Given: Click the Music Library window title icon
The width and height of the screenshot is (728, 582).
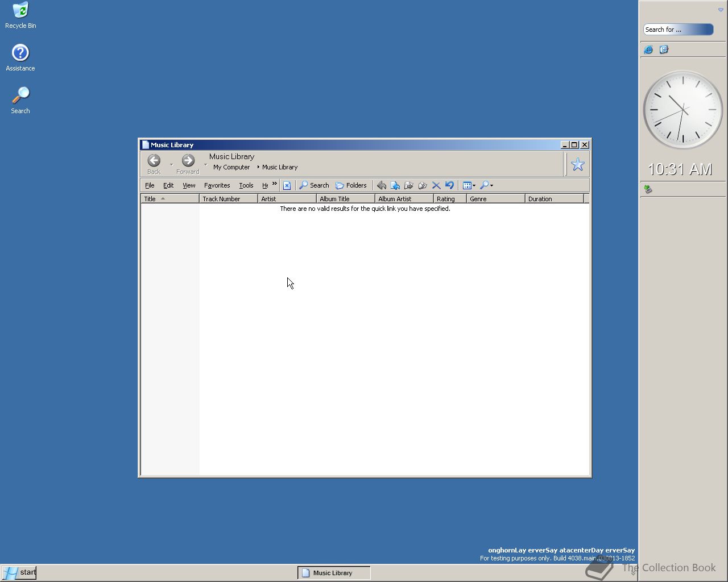Looking at the screenshot, I should click(x=146, y=145).
